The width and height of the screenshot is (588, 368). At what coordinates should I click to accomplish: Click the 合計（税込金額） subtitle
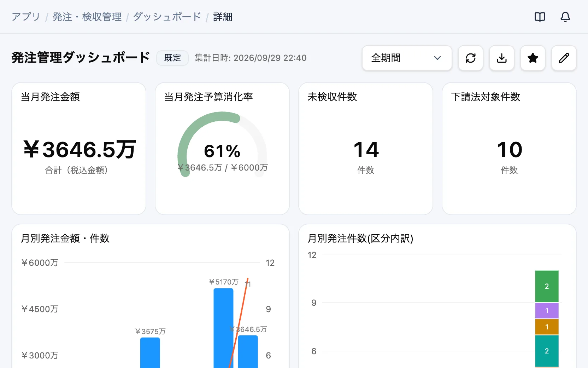point(76,170)
